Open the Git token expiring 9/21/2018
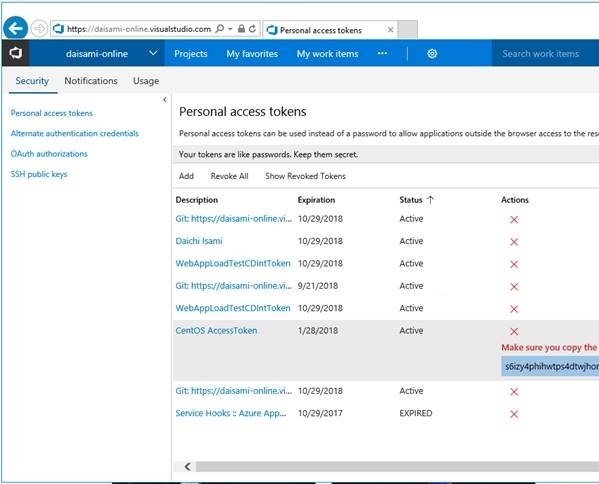The width and height of the screenshot is (599, 484). [x=233, y=286]
